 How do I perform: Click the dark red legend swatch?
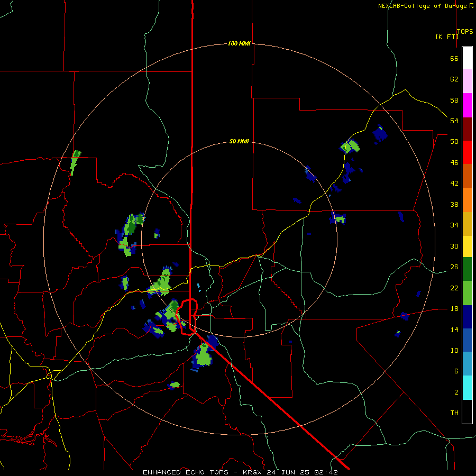click(x=467, y=129)
